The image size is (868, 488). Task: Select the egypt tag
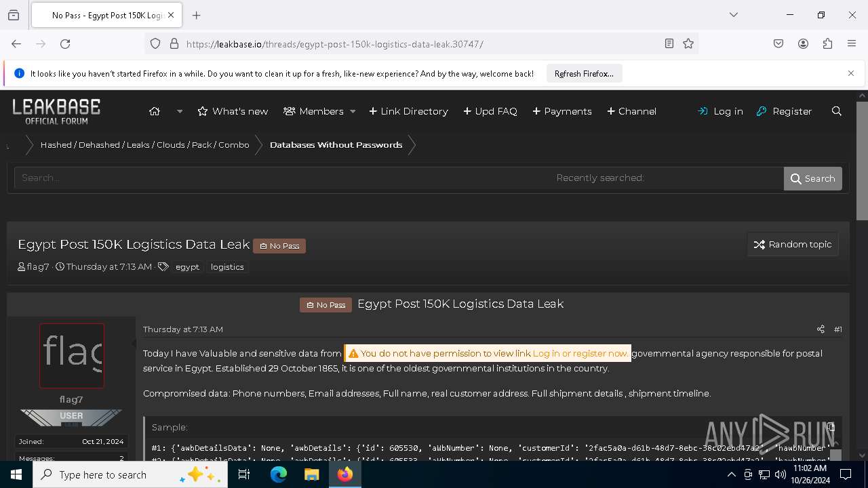pos(187,267)
